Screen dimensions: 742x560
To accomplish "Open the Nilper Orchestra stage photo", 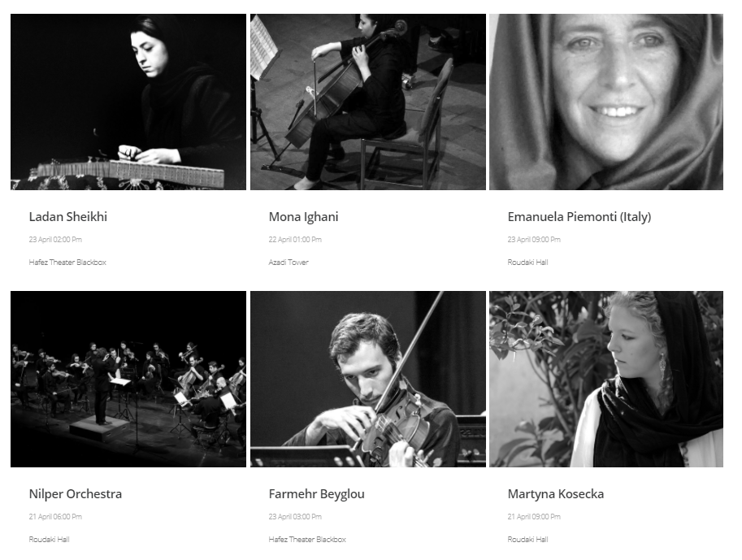I will [128, 380].
